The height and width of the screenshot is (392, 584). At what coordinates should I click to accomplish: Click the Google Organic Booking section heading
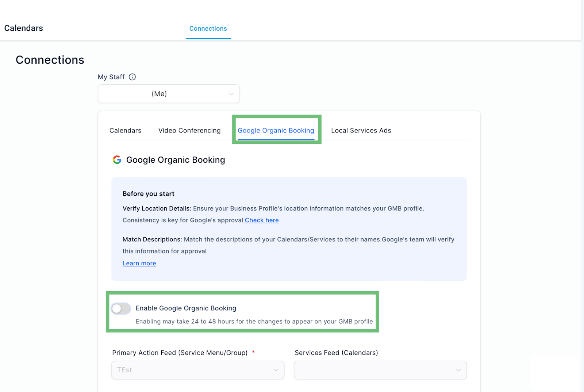click(176, 160)
